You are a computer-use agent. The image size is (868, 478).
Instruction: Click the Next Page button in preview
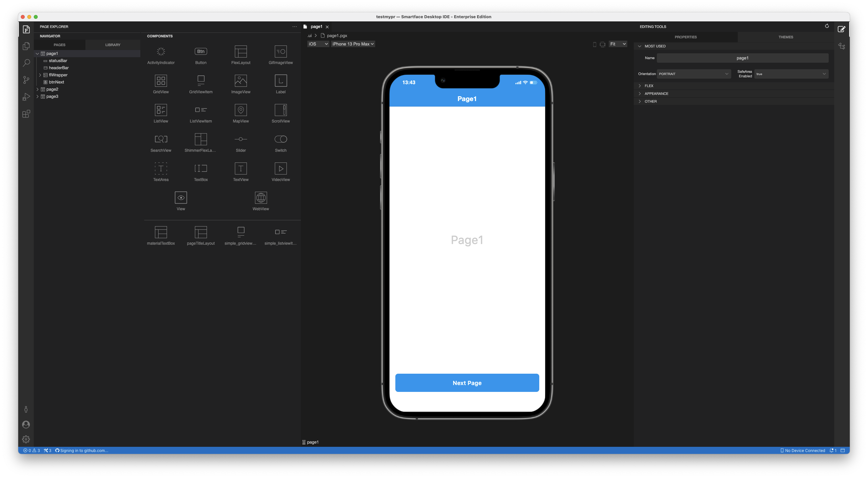pos(467,382)
